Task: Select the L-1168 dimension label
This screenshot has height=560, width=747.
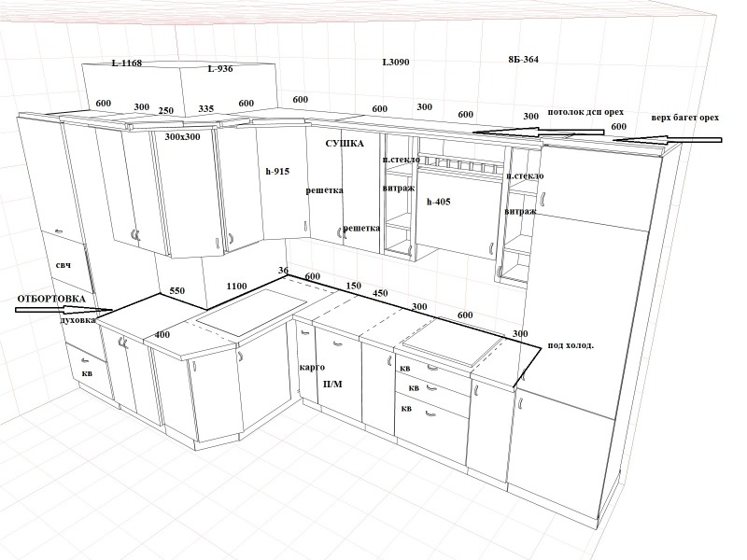Action: (x=127, y=63)
